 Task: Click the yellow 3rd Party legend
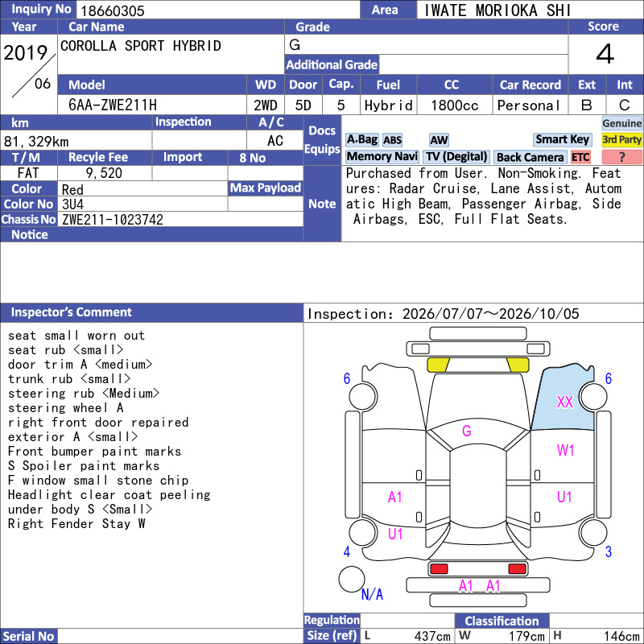click(621, 139)
